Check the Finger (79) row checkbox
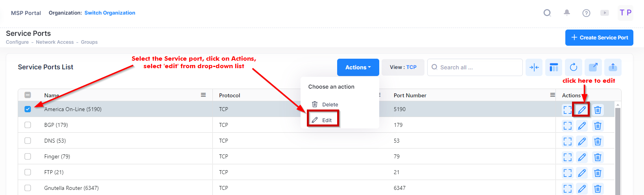 pyautogui.click(x=28, y=156)
